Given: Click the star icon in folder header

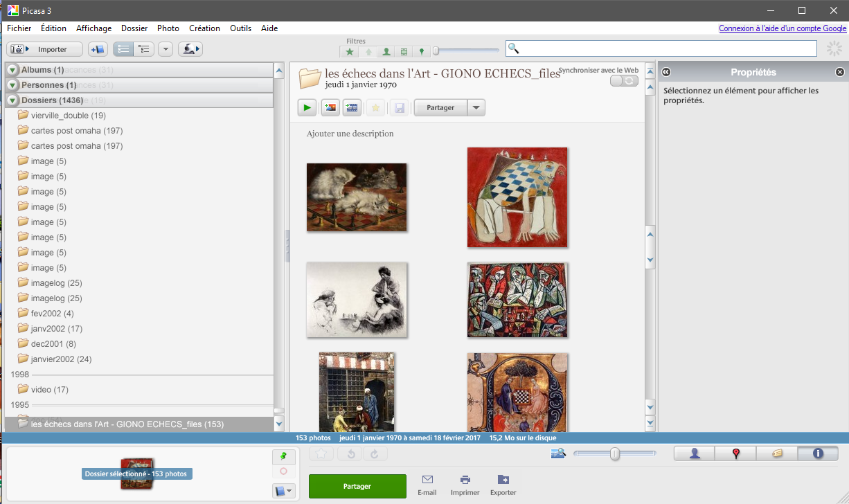Looking at the screenshot, I should pyautogui.click(x=375, y=107).
